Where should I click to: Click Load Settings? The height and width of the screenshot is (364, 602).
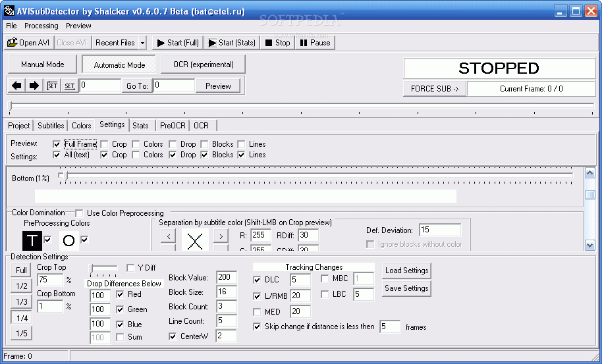(x=407, y=271)
